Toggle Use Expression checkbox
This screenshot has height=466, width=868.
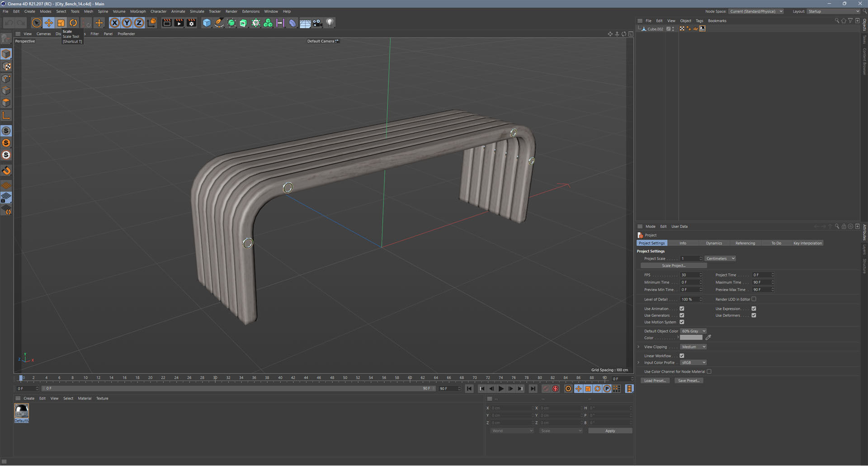click(x=754, y=309)
